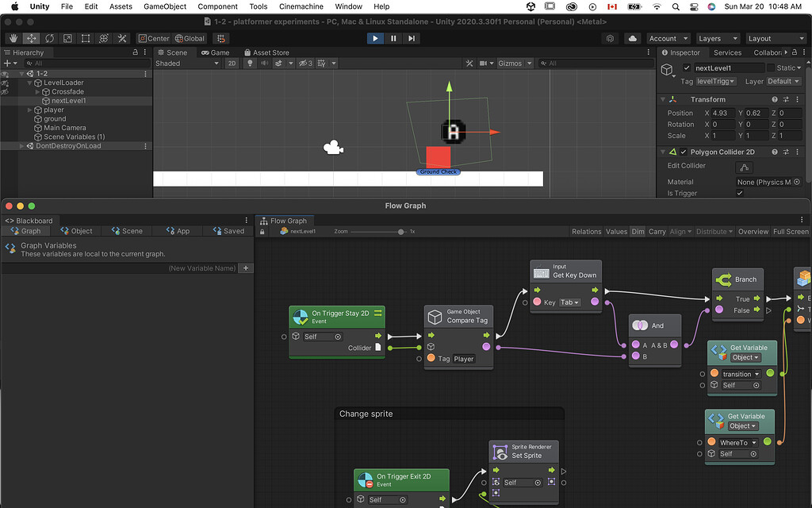Image resolution: width=812 pixels, height=508 pixels.
Task: Disable the Polygon Collider 2D component checkbox
Action: point(684,152)
